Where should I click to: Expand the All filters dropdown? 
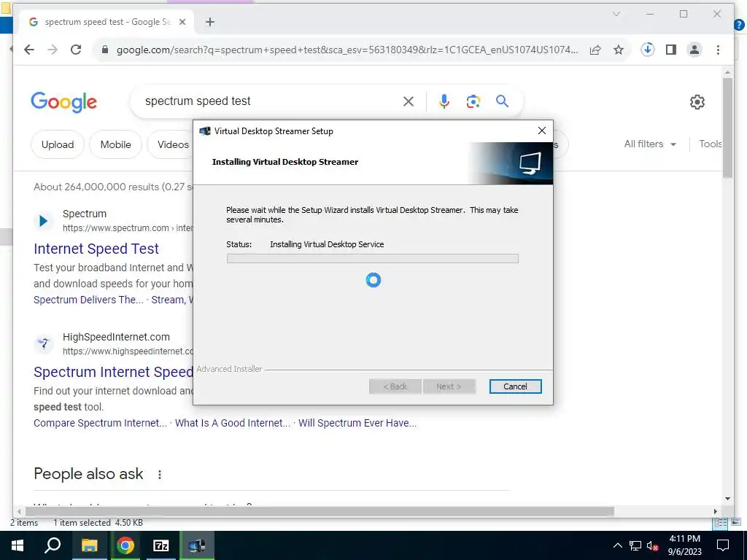coord(650,144)
